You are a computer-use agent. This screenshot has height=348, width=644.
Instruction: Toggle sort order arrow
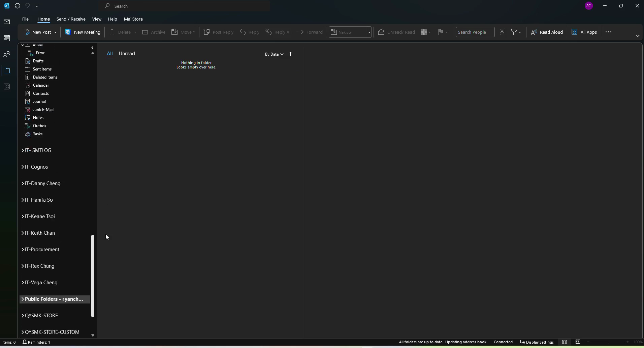(290, 54)
